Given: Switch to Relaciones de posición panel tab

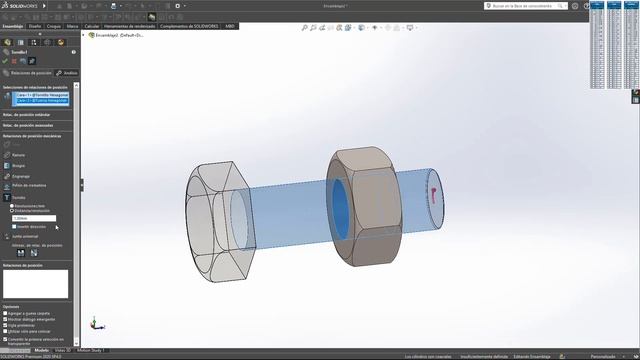Looking at the screenshot, I should (x=27, y=73).
